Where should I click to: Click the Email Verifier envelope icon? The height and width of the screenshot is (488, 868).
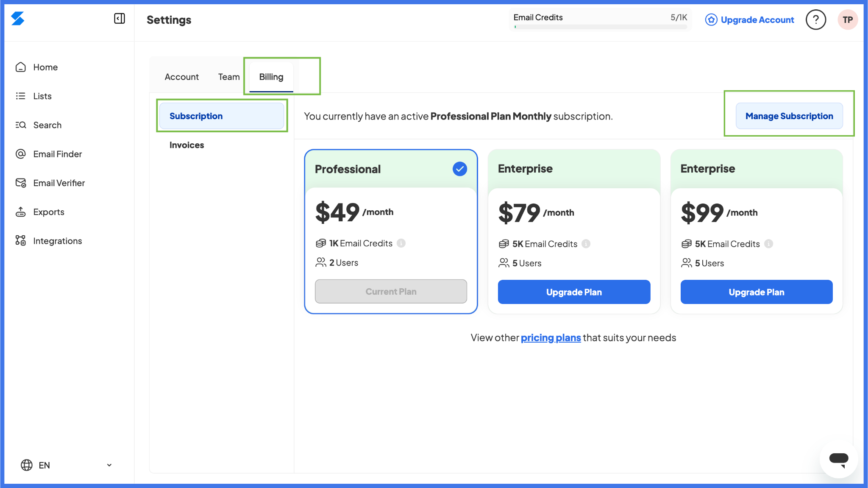pyautogui.click(x=20, y=183)
